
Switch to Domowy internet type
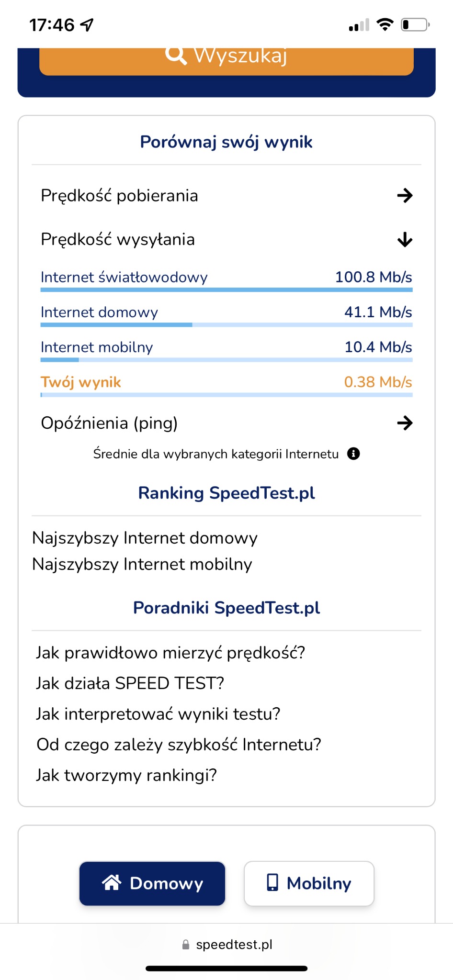[x=152, y=883]
